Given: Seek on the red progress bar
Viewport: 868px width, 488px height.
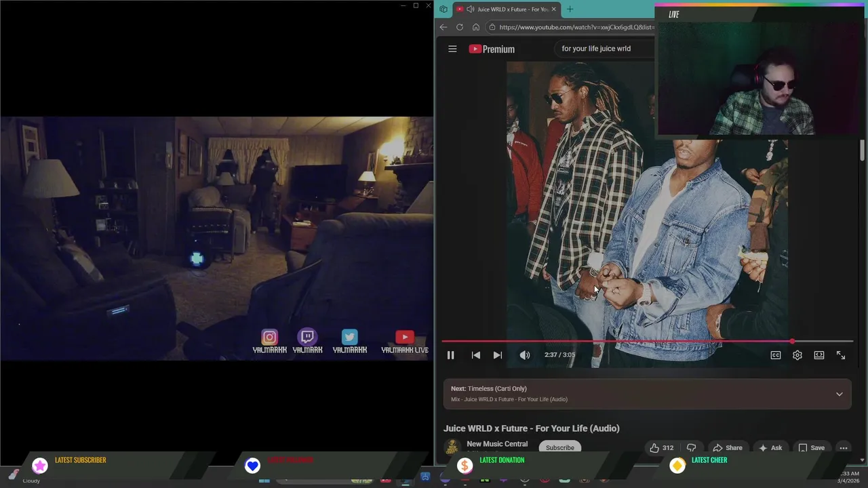Looking at the screenshot, I should tap(648, 342).
